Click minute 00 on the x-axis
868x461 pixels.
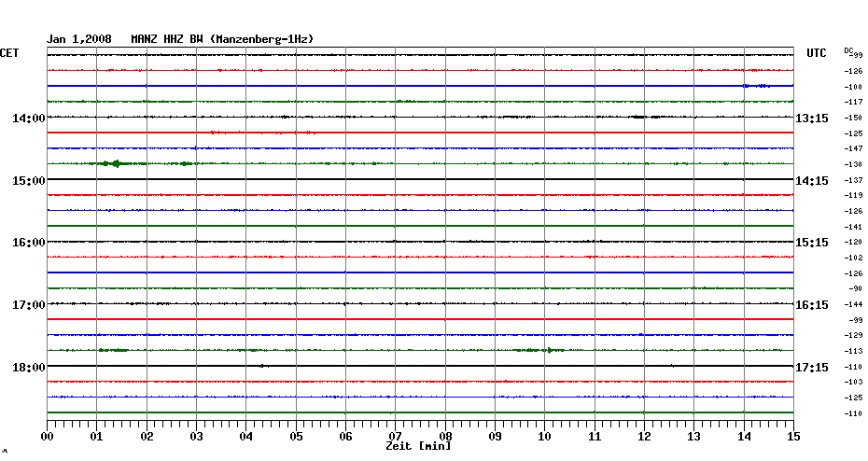47,436
